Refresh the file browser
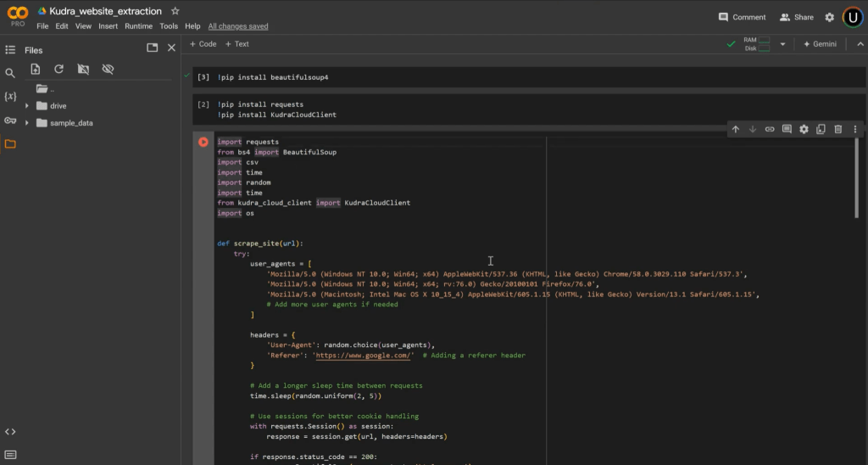This screenshot has width=868, height=465. click(x=58, y=70)
